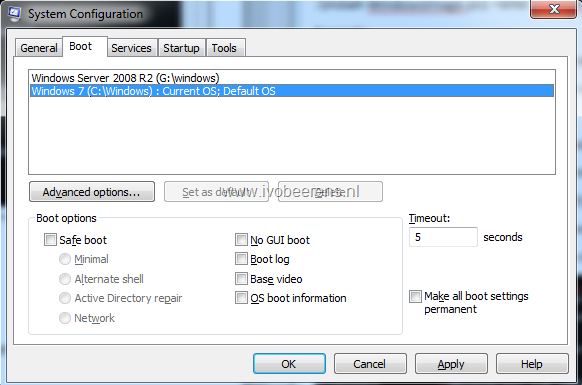Switch to the General tab
Screen dimensions: 582x385
(x=39, y=48)
